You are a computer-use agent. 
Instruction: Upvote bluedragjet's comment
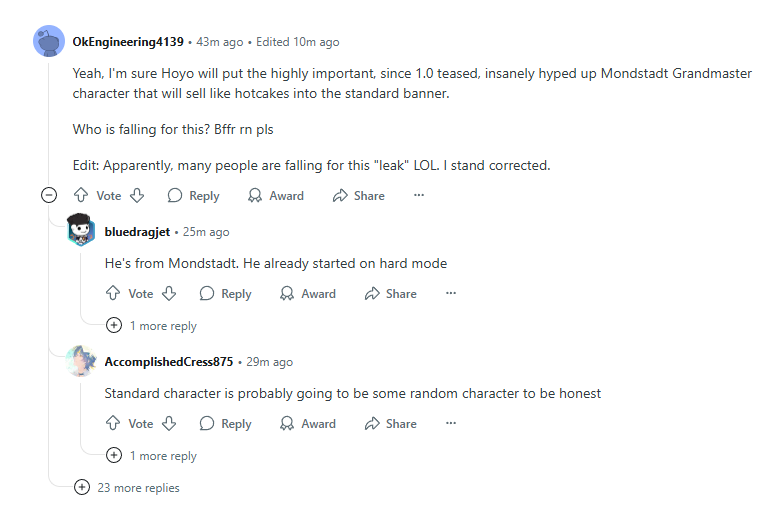113,293
